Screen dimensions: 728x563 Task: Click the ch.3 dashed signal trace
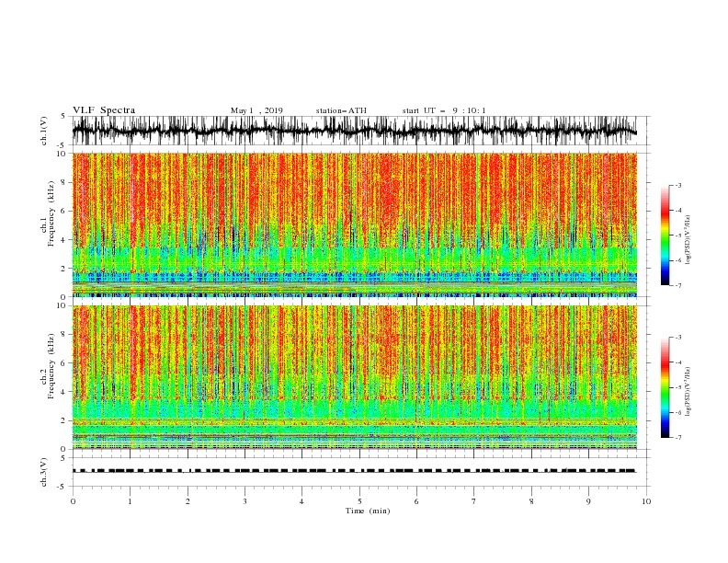click(x=354, y=471)
